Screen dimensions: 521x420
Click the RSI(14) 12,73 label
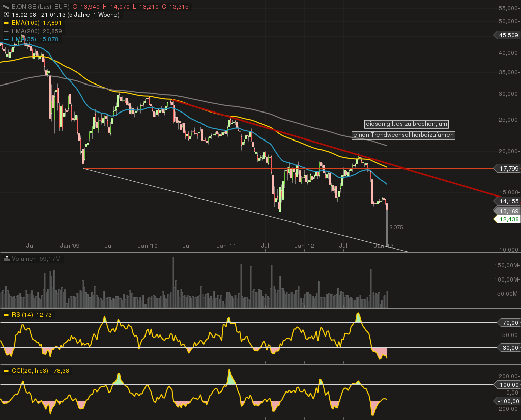tap(32, 315)
